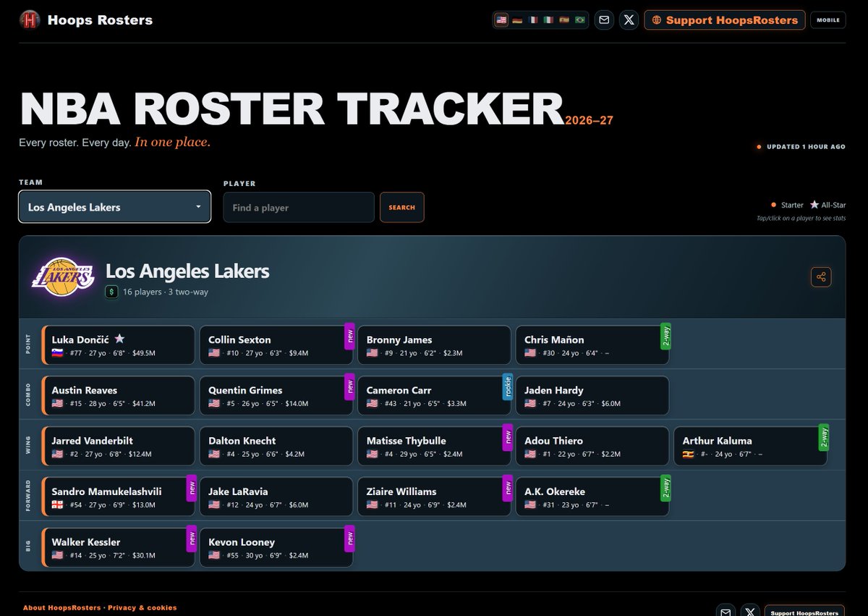Pick the Italian flag language option
The height and width of the screenshot is (616, 868).
click(549, 20)
